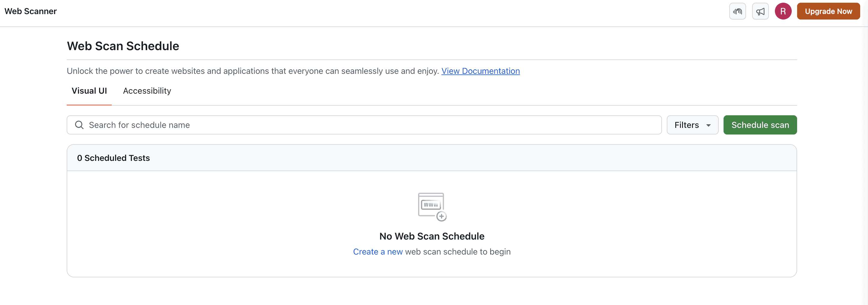Click Create a new schedule link
This screenshot has height=305, width=868.
pos(378,252)
